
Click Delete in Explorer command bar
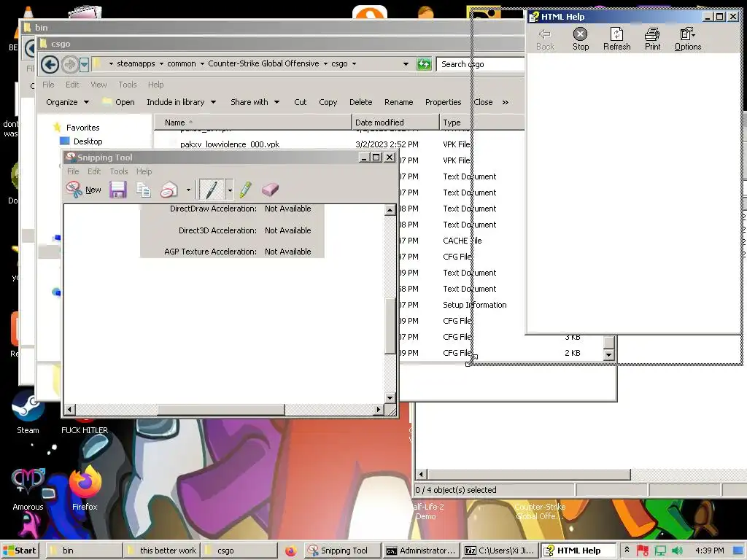coord(360,102)
